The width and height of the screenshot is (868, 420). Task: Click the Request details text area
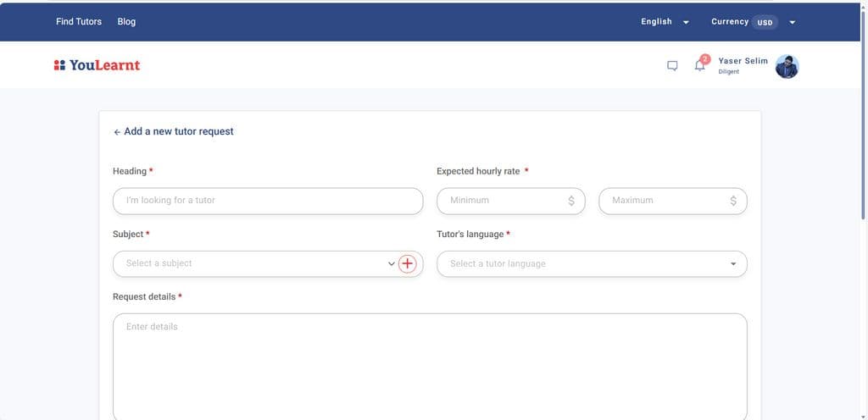(x=430, y=367)
